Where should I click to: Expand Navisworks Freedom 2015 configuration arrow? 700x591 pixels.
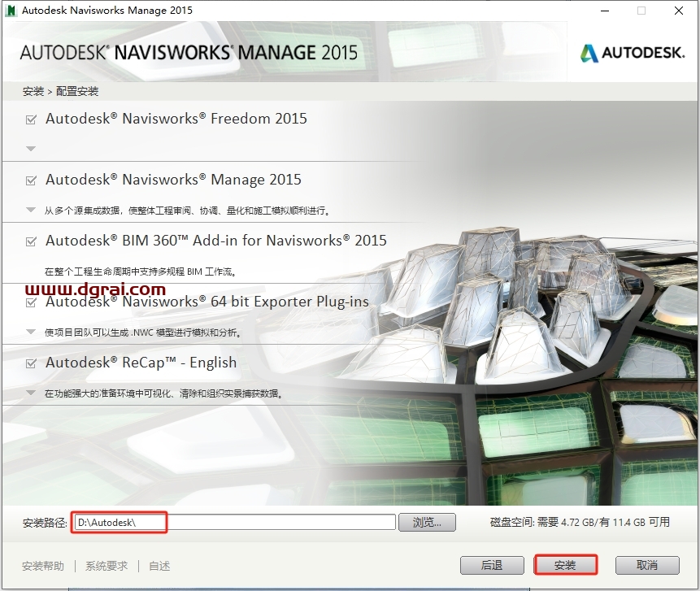pyautogui.click(x=31, y=149)
